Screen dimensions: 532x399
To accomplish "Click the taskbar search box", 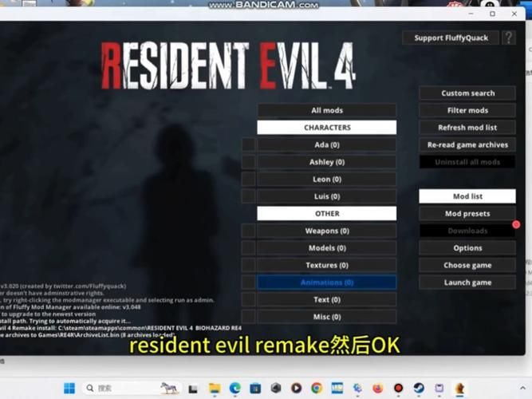I will (132, 388).
